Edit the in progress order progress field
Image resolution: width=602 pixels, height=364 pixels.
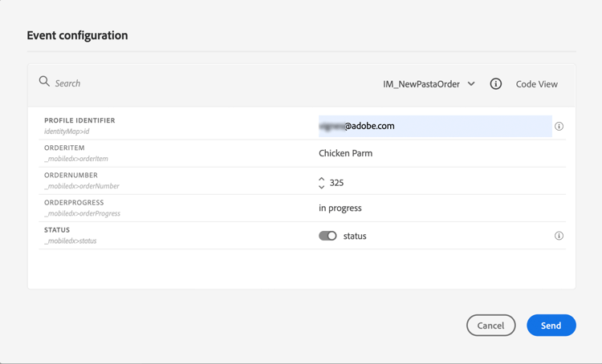tap(340, 208)
